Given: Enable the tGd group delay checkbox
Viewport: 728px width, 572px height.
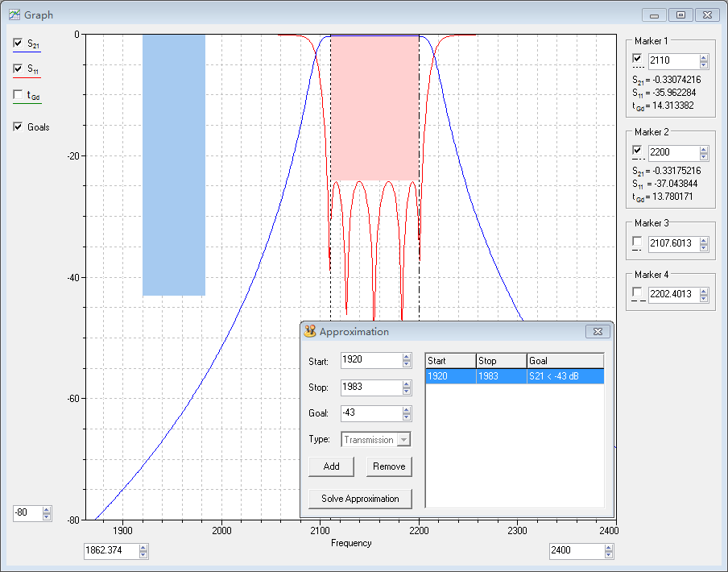Looking at the screenshot, I should (19, 95).
